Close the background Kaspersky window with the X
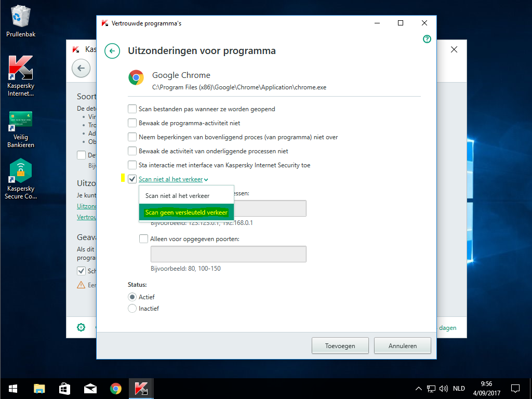The image size is (532, 399). (x=454, y=49)
